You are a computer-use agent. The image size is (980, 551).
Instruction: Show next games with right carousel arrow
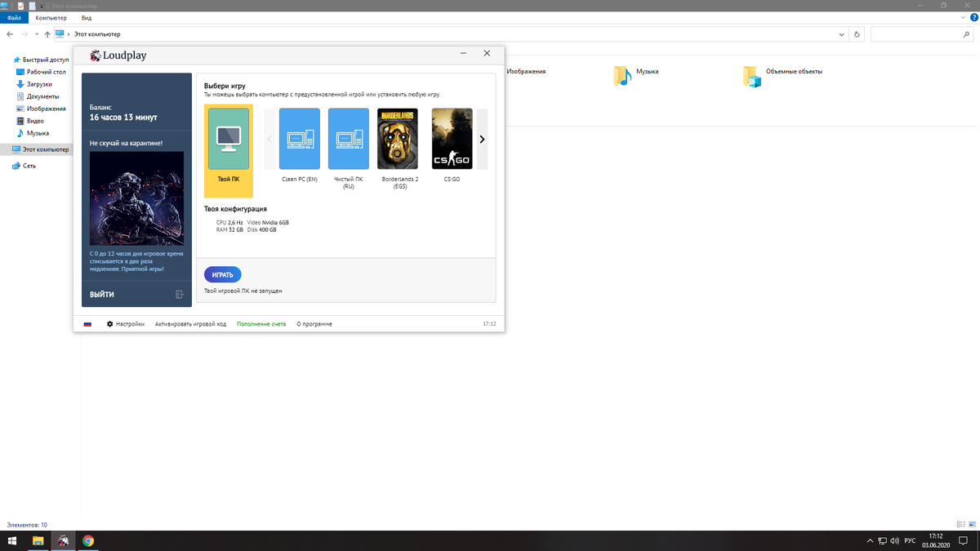(482, 140)
